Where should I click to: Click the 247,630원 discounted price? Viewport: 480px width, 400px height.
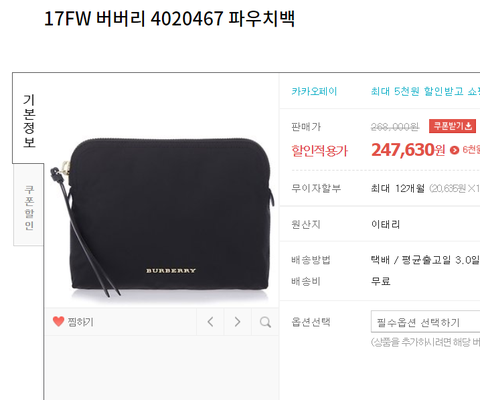tap(408, 150)
